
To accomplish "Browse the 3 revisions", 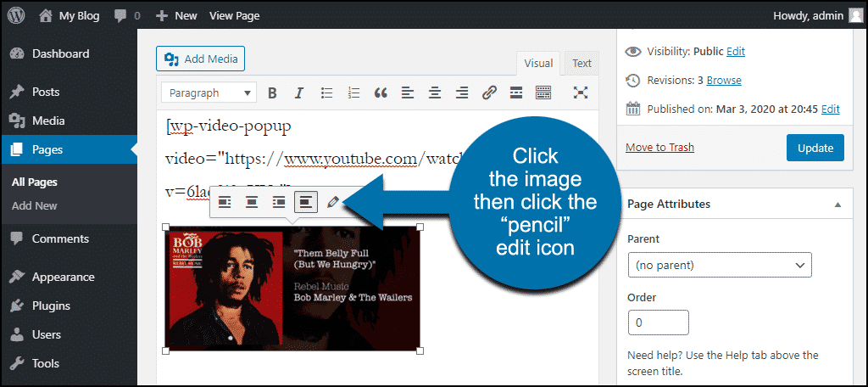I will (x=724, y=81).
